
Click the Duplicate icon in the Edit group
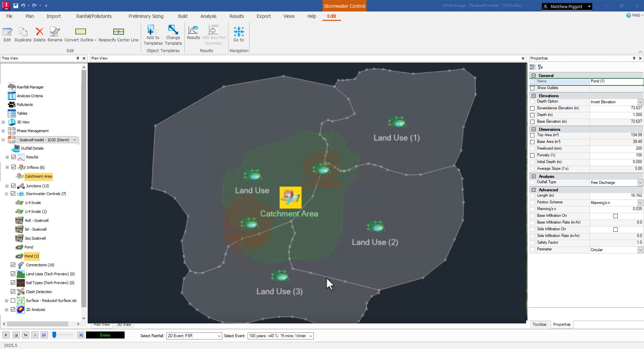tap(23, 32)
